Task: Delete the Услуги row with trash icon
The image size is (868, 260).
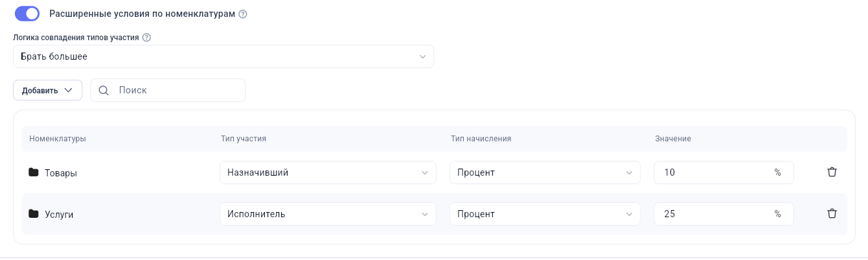Action: tap(832, 214)
